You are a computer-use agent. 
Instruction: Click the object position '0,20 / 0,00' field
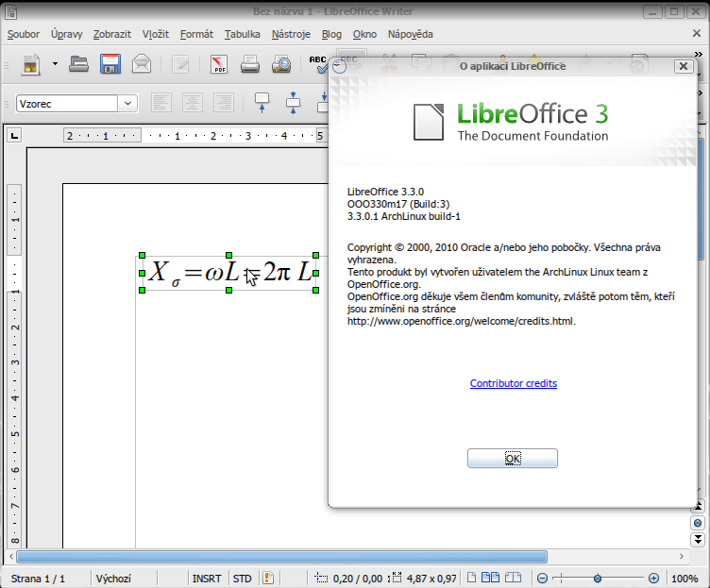(x=348, y=579)
